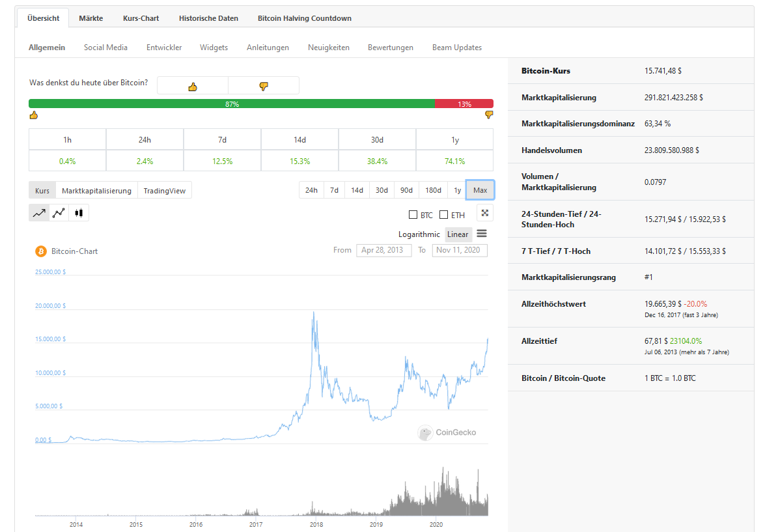765x532 pixels.
Task: Go to the Anleitungen section
Action: [x=268, y=48]
